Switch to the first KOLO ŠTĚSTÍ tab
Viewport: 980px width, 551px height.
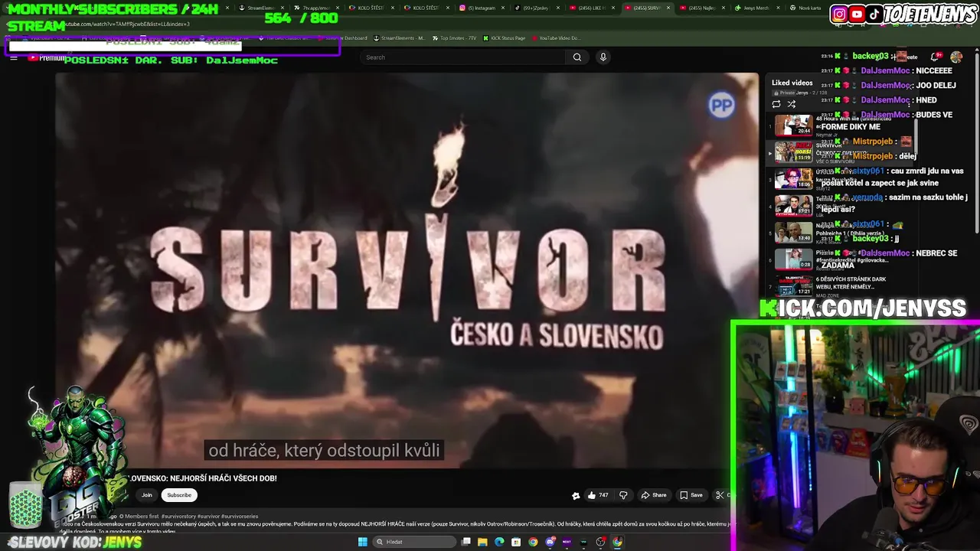click(371, 8)
